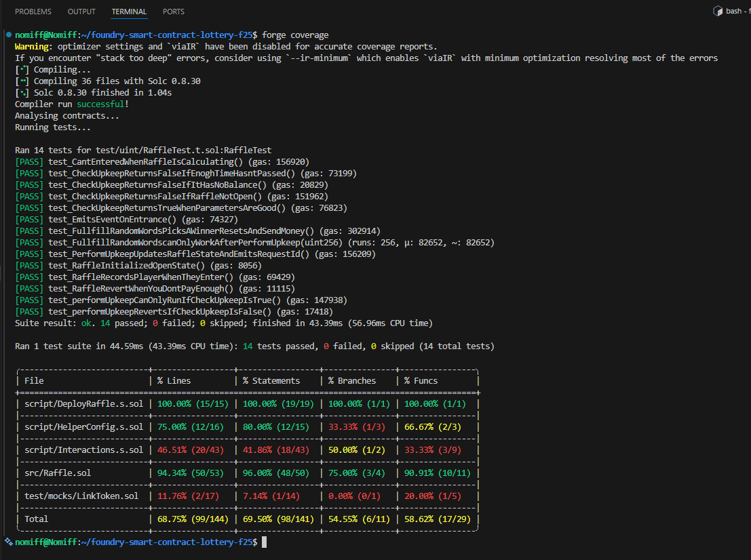Click the 'bash' terminal label
Viewport: 751px width, 560px height.
click(733, 11)
